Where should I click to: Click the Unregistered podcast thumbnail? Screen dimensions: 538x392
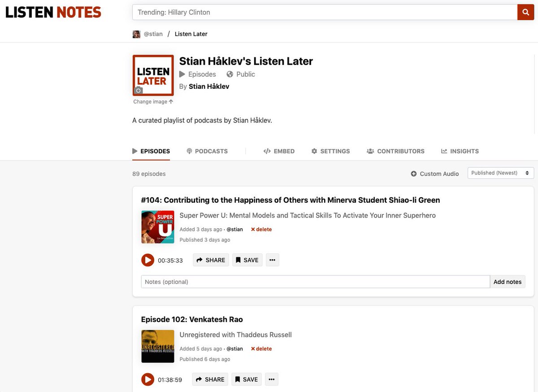pyautogui.click(x=158, y=346)
